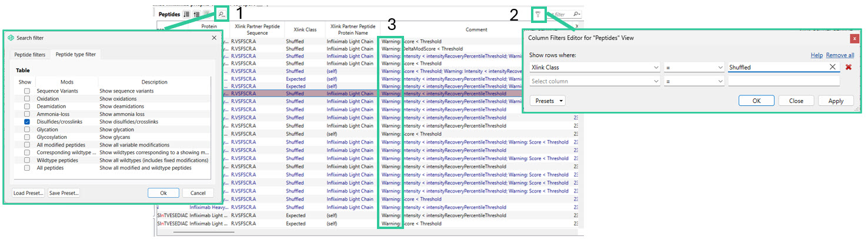Open the Presets dropdown button

click(547, 101)
